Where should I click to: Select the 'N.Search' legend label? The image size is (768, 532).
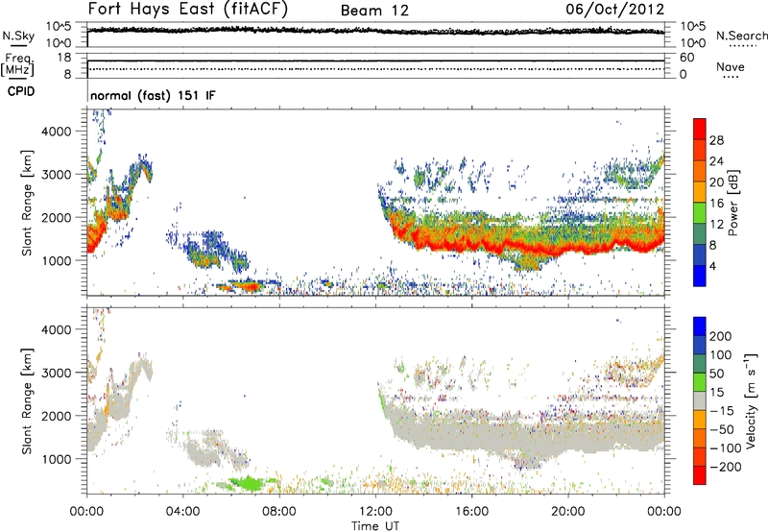point(741,36)
